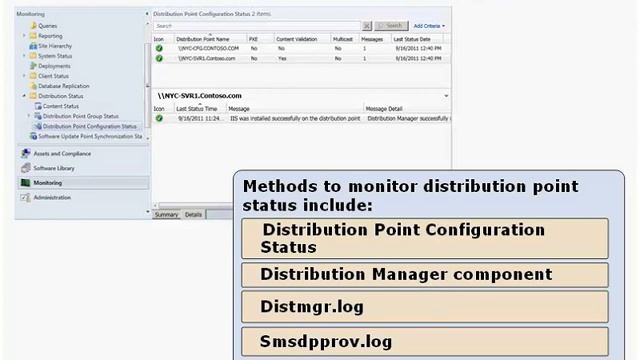Viewport: 640px width, 360px height.
Task: Select the Distribution Status node label
Action: [60, 96]
